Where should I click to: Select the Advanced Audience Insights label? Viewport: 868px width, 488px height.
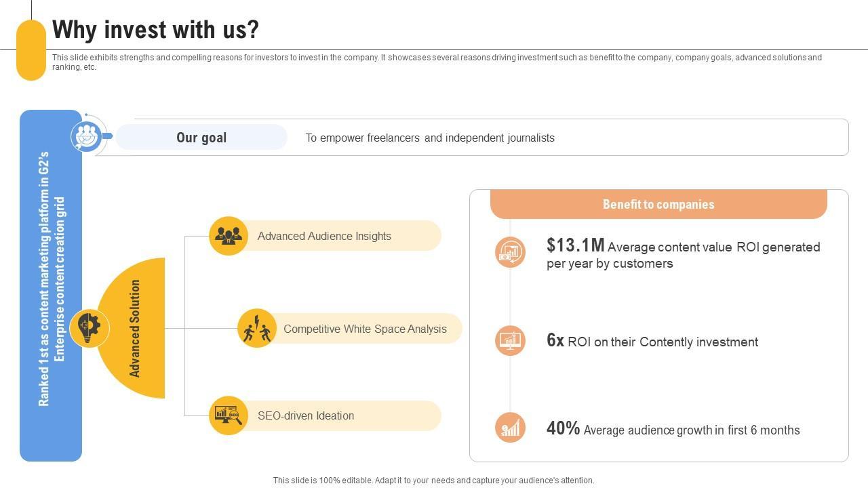tap(324, 236)
